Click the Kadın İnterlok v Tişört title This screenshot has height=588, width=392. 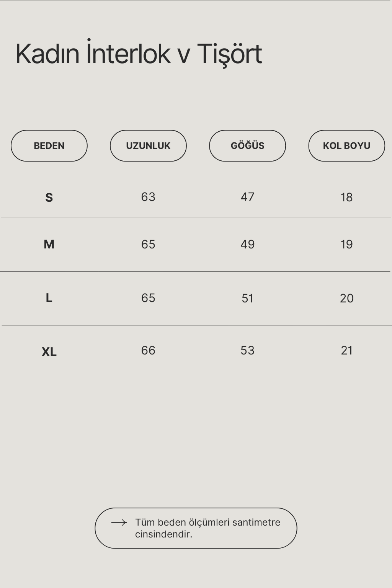139,54
